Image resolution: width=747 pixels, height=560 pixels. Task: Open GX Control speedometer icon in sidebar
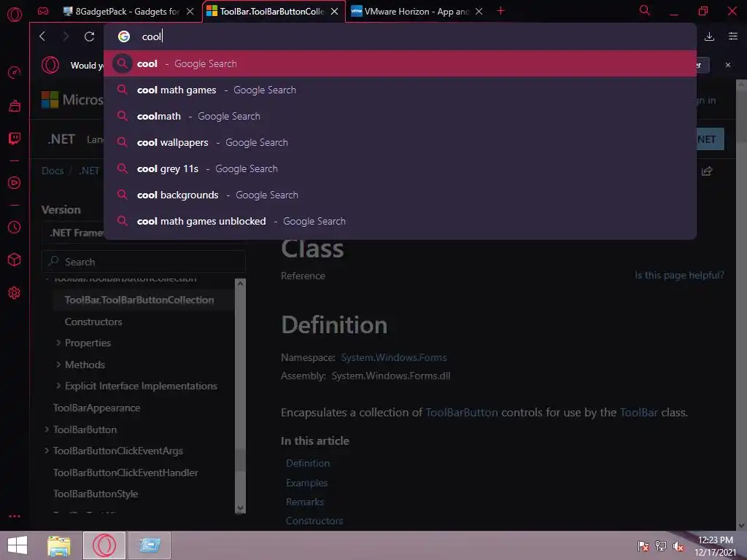pyautogui.click(x=15, y=72)
